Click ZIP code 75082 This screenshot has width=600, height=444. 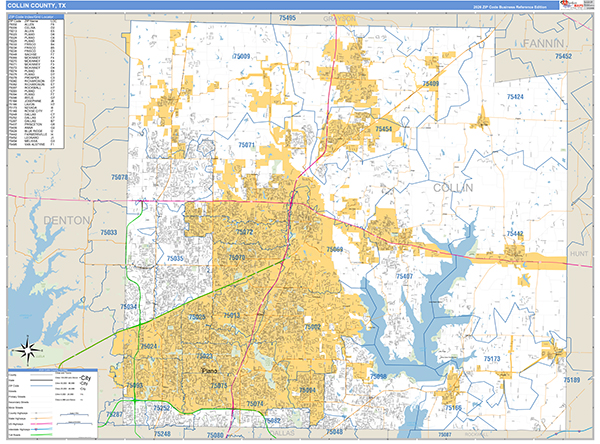point(272,421)
